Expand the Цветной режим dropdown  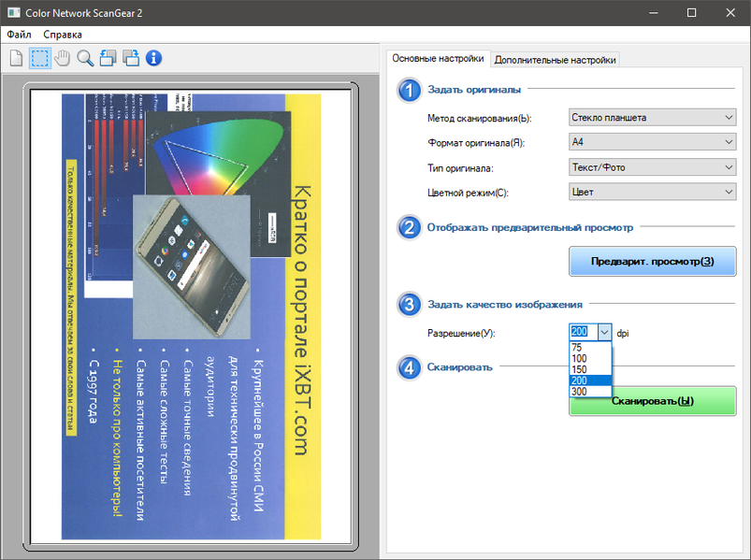click(x=653, y=192)
